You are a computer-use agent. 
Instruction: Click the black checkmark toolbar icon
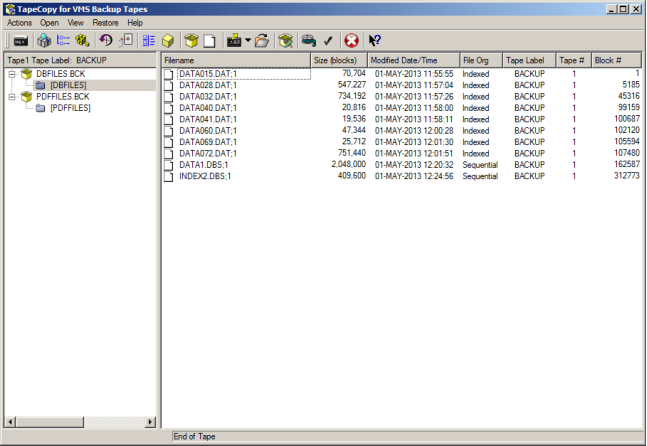(x=328, y=40)
